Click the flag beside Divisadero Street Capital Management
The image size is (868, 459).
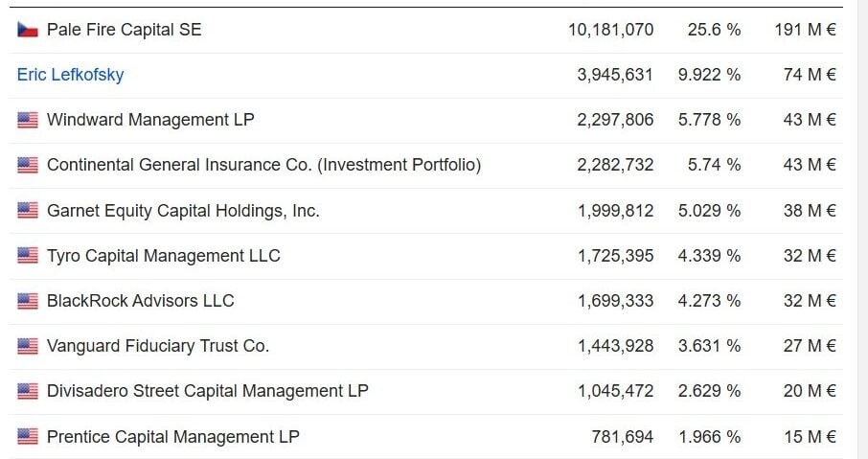click(x=28, y=391)
